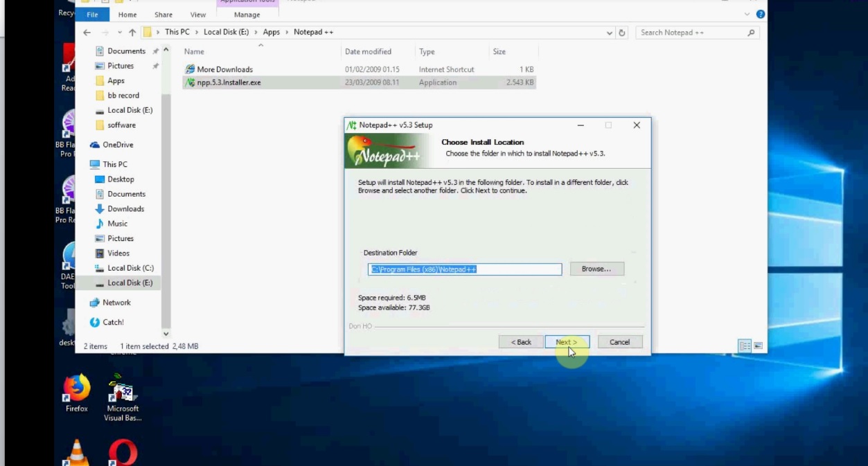Click the Back button in setup
Image resolution: width=868 pixels, height=466 pixels.
[x=521, y=342]
